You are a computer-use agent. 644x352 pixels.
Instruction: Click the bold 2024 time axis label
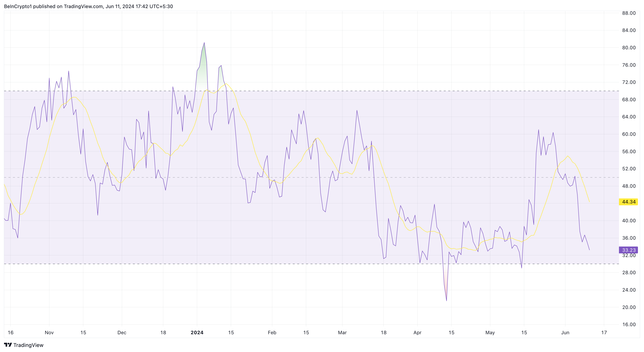coord(197,332)
